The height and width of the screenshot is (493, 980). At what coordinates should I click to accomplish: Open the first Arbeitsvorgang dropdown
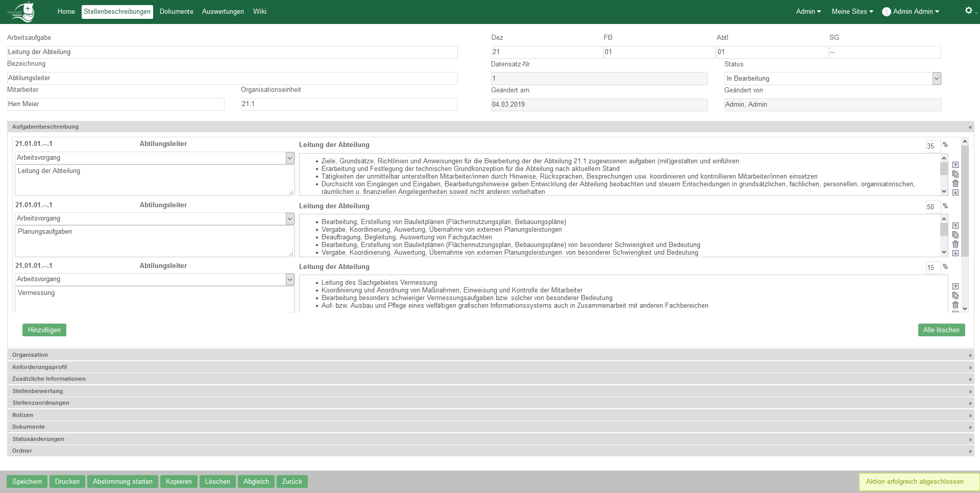pos(155,158)
